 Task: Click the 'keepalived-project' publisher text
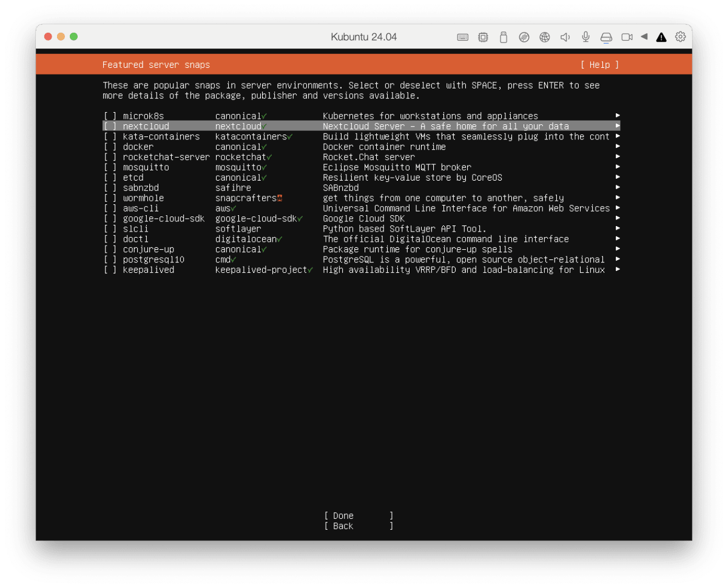coord(261,270)
